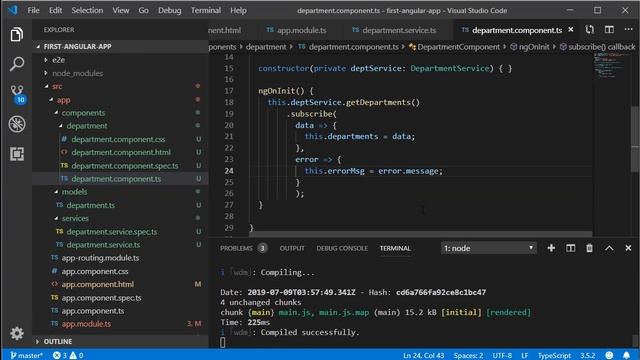The image size is (640, 360).
Task: Open the File menu
Action: pos(33,10)
